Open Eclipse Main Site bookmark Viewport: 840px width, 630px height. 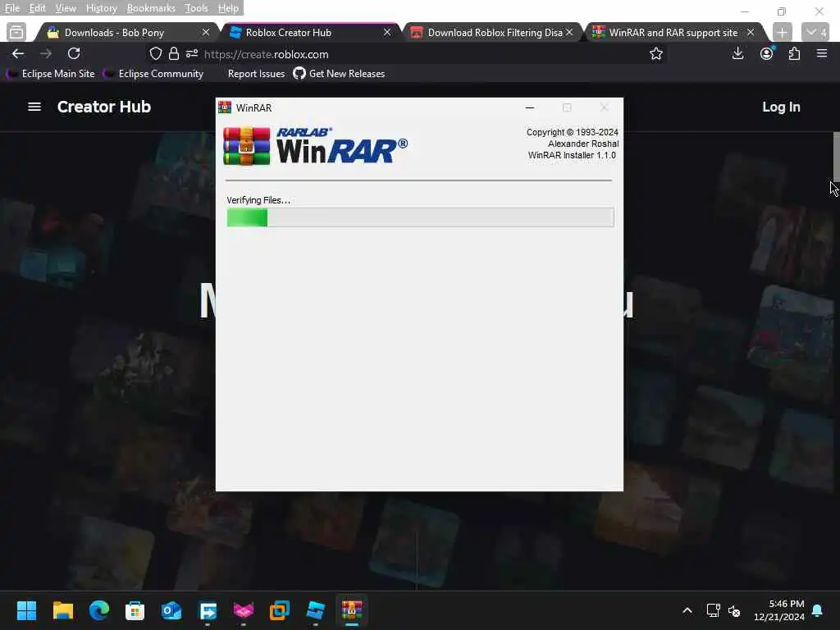51,74
